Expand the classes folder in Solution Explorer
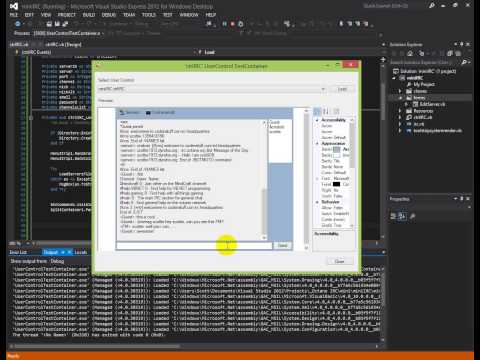Screen dimensions: 480x360 (x=400, y=91)
